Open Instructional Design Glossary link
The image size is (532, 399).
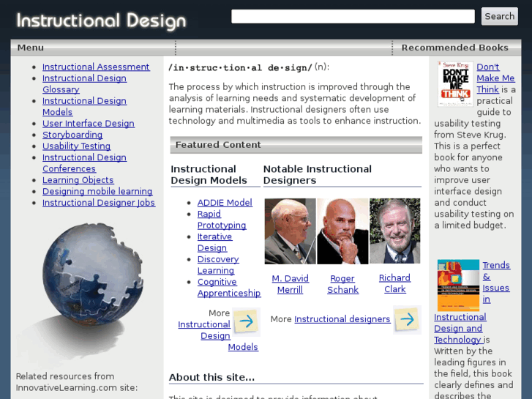click(84, 84)
